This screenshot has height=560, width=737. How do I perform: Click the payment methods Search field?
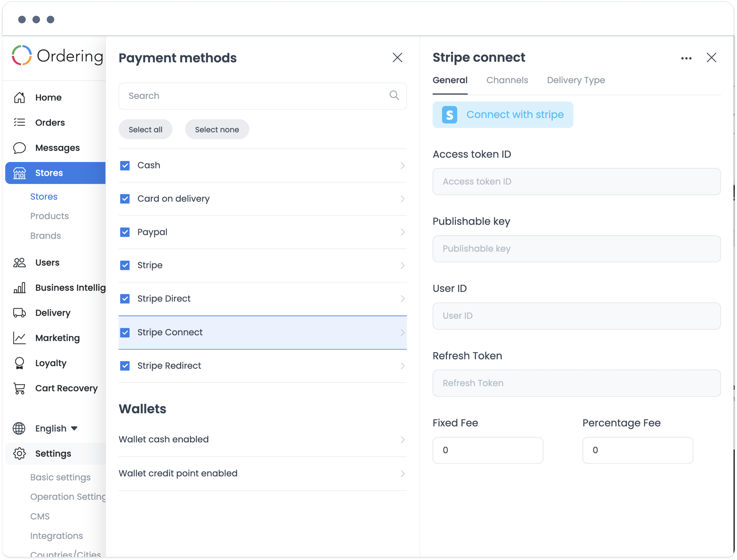pyautogui.click(x=263, y=96)
